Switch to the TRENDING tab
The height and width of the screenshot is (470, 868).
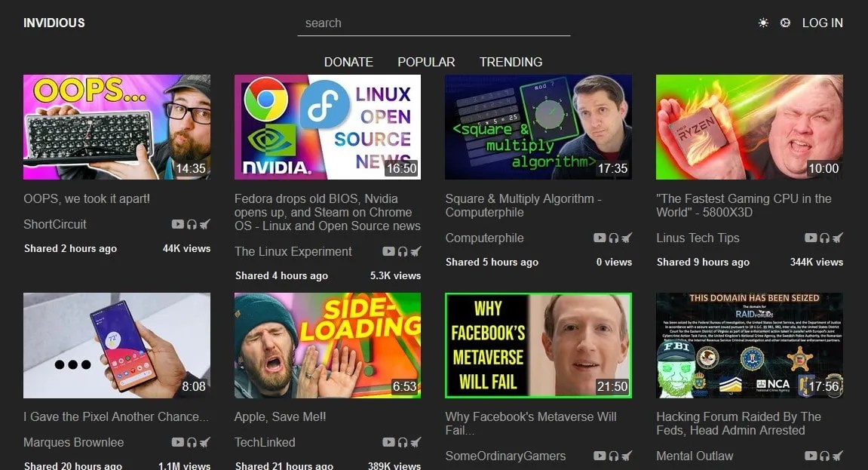pyautogui.click(x=511, y=62)
